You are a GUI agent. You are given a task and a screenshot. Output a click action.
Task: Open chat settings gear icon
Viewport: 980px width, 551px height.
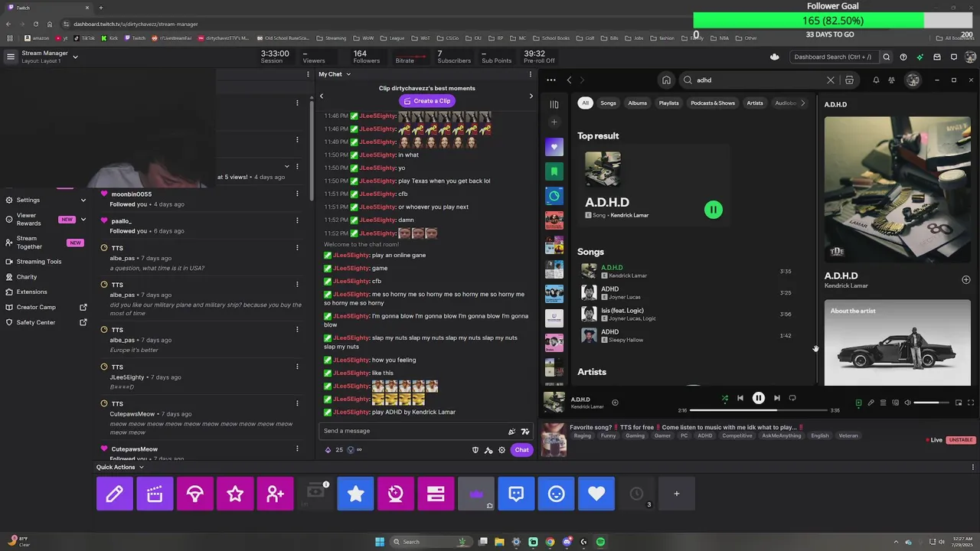click(x=501, y=450)
